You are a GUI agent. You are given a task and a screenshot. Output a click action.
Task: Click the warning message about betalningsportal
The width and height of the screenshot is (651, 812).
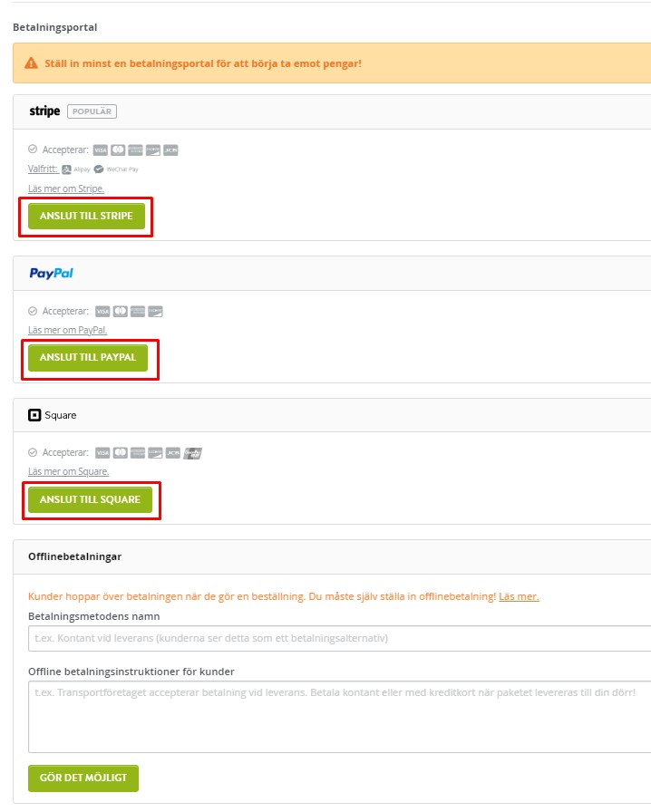(x=203, y=63)
